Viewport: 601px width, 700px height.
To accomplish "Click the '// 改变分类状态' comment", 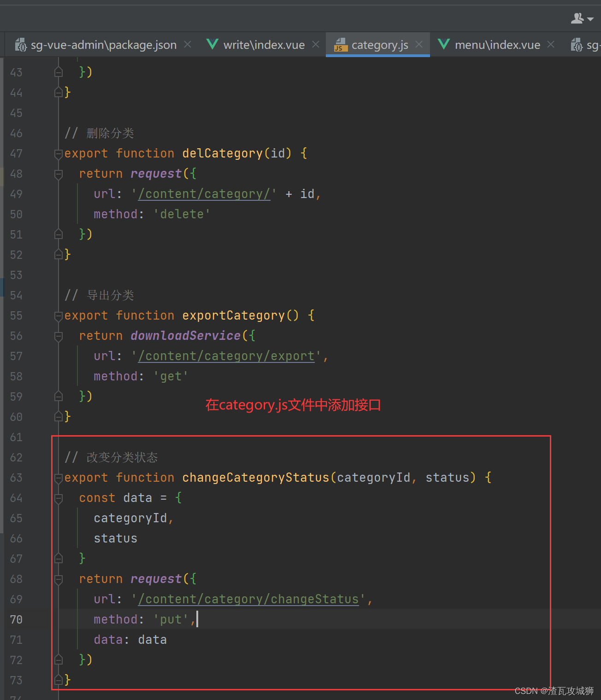I will (111, 457).
